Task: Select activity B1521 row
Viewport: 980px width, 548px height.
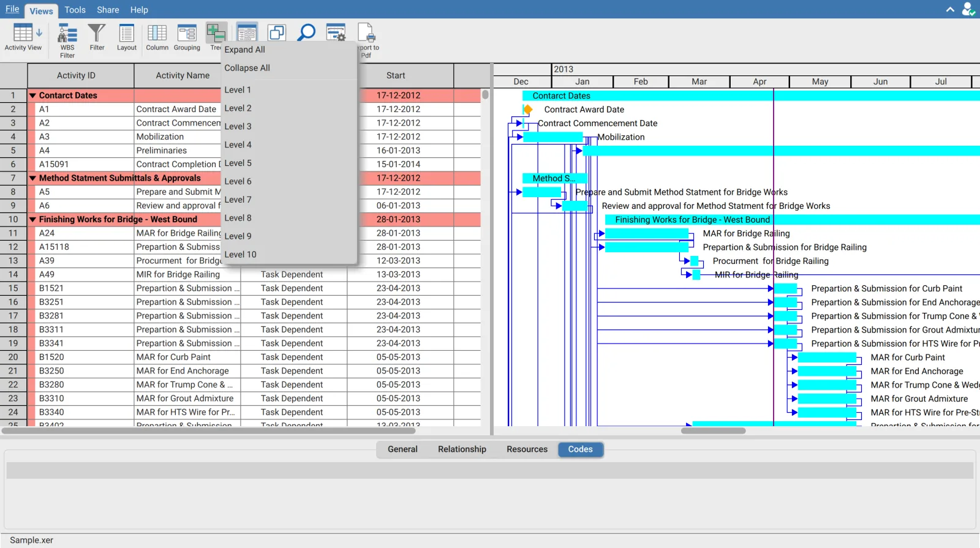Action: coord(240,288)
